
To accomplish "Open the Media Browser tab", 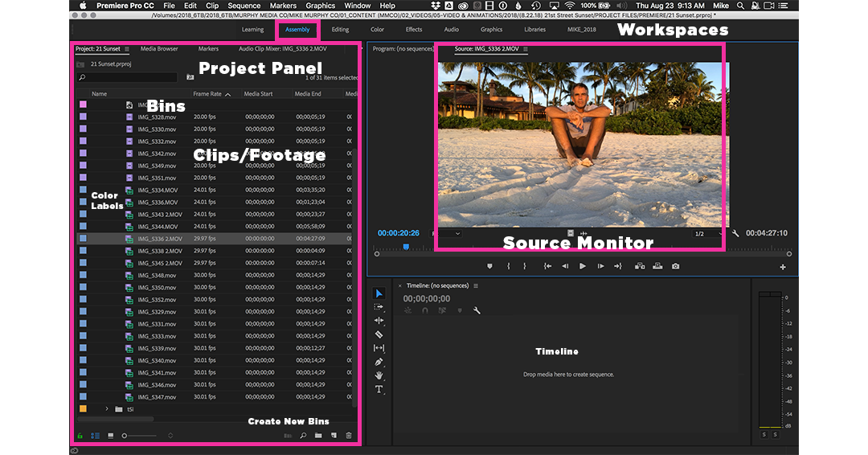I will (x=159, y=49).
